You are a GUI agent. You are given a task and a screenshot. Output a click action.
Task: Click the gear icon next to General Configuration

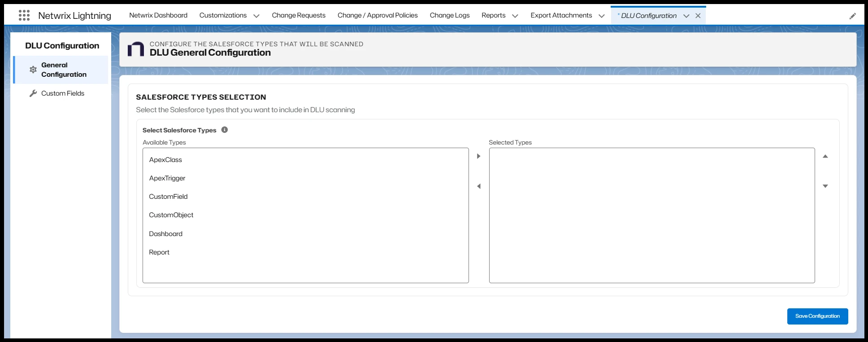pyautogui.click(x=33, y=70)
